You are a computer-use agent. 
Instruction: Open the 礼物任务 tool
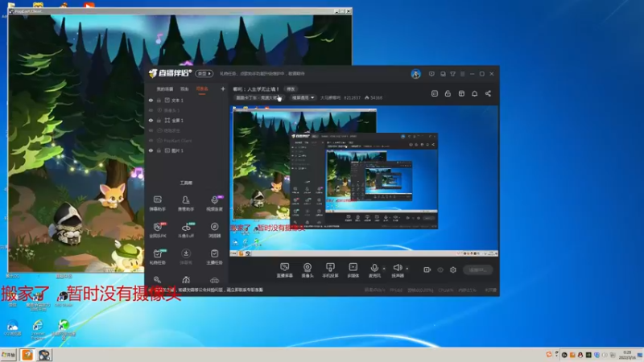pyautogui.click(x=157, y=257)
